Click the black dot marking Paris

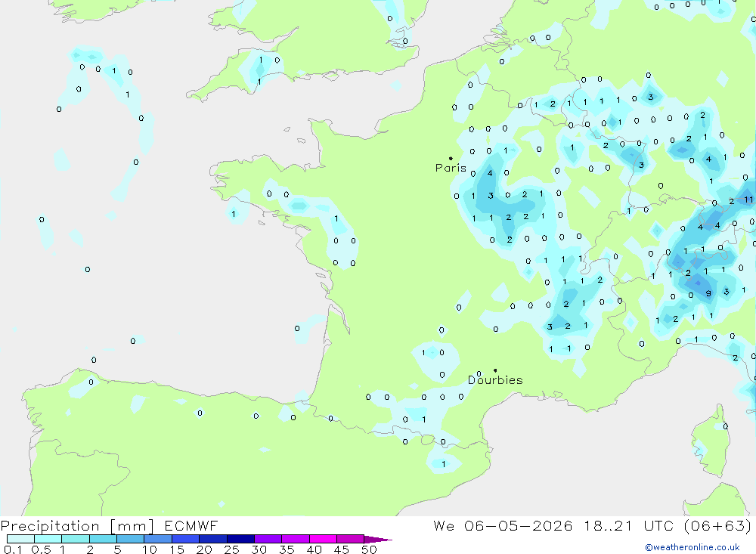pos(451,158)
